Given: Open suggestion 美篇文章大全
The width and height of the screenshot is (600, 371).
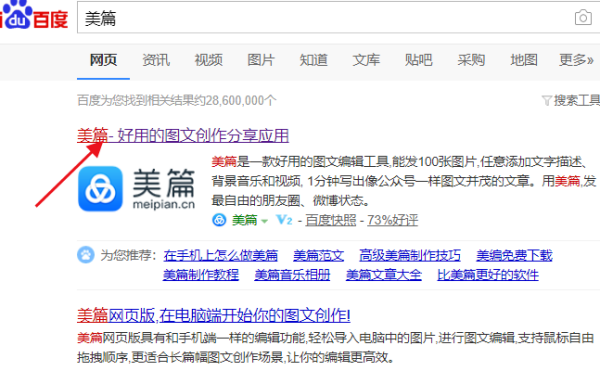Looking at the screenshot, I should pos(384,275).
